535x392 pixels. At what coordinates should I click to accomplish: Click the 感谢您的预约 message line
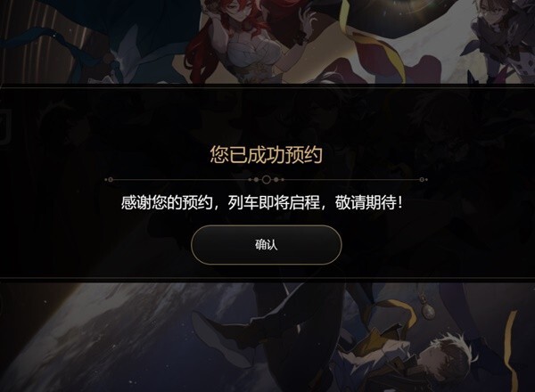[x=261, y=203]
